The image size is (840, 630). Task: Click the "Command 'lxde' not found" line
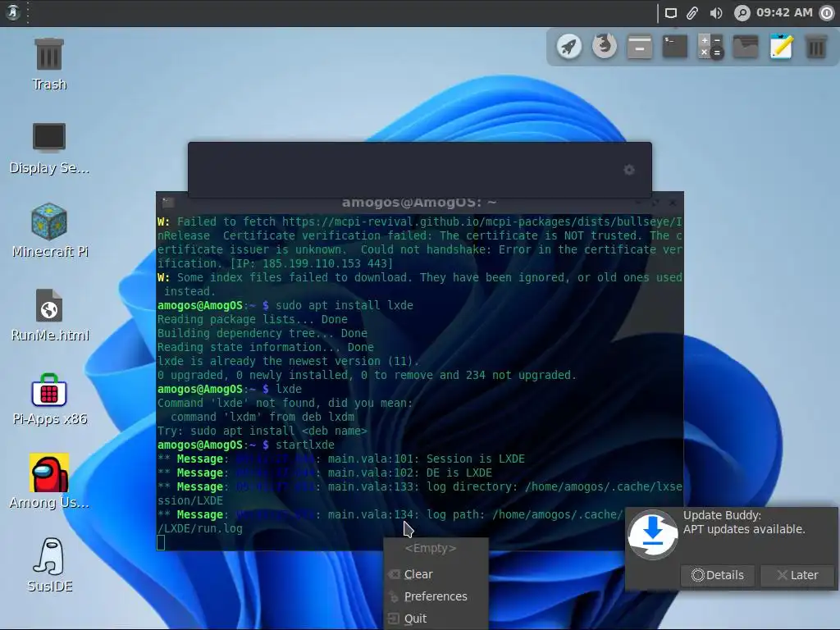(285, 403)
